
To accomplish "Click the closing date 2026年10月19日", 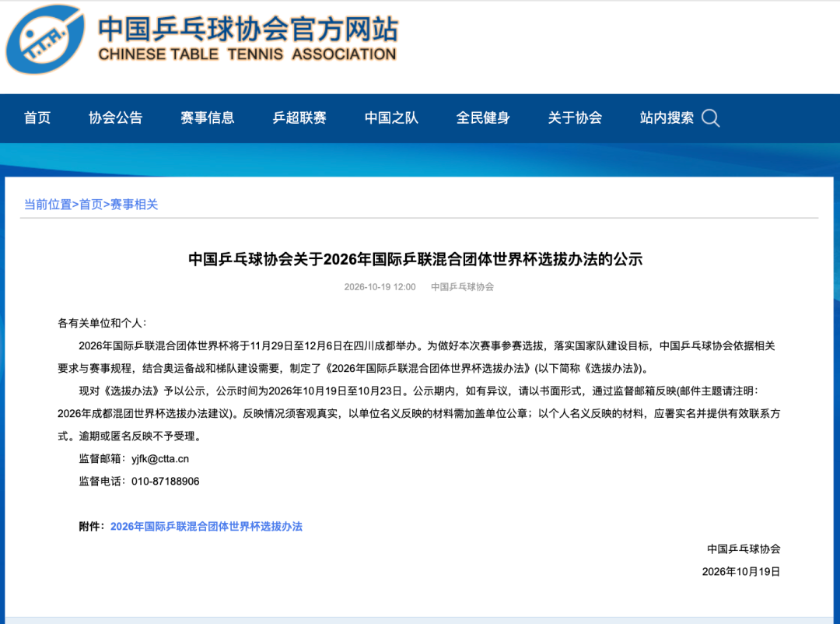I will [x=741, y=571].
